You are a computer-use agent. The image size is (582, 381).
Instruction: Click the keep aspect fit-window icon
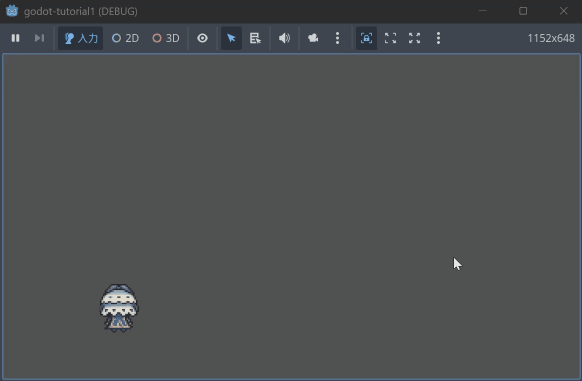click(390, 38)
